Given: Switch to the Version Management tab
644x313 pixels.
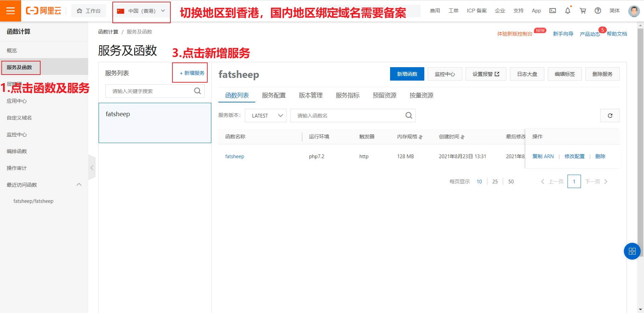Looking at the screenshot, I should click(x=311, y=95).
